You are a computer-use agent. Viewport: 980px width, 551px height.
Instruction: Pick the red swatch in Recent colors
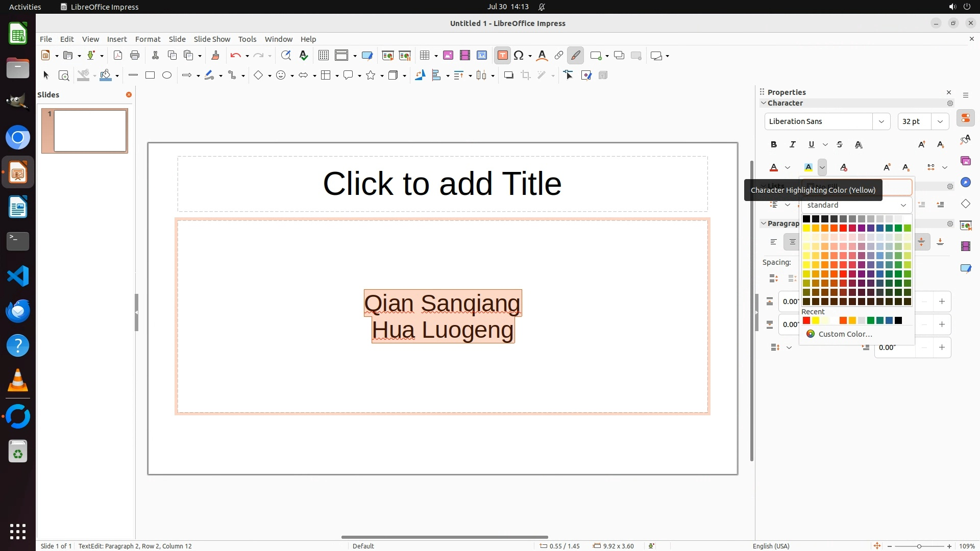806,321
